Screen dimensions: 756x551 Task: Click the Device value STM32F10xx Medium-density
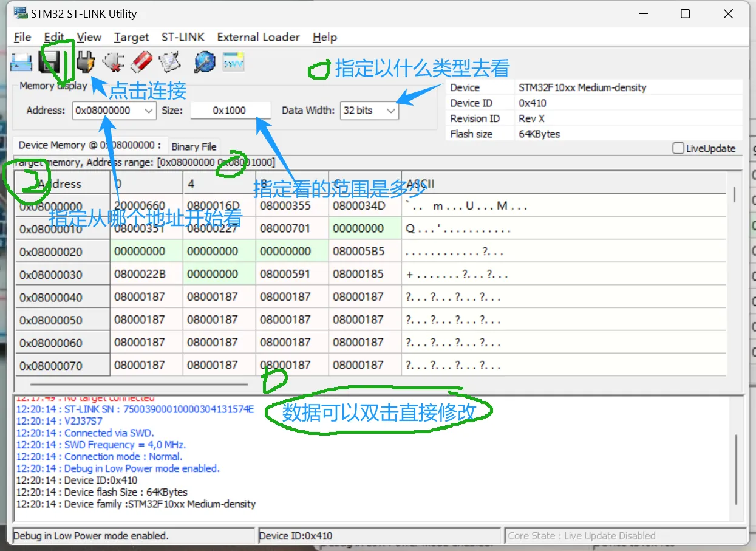pyautogui.click(x=582, y=87)
